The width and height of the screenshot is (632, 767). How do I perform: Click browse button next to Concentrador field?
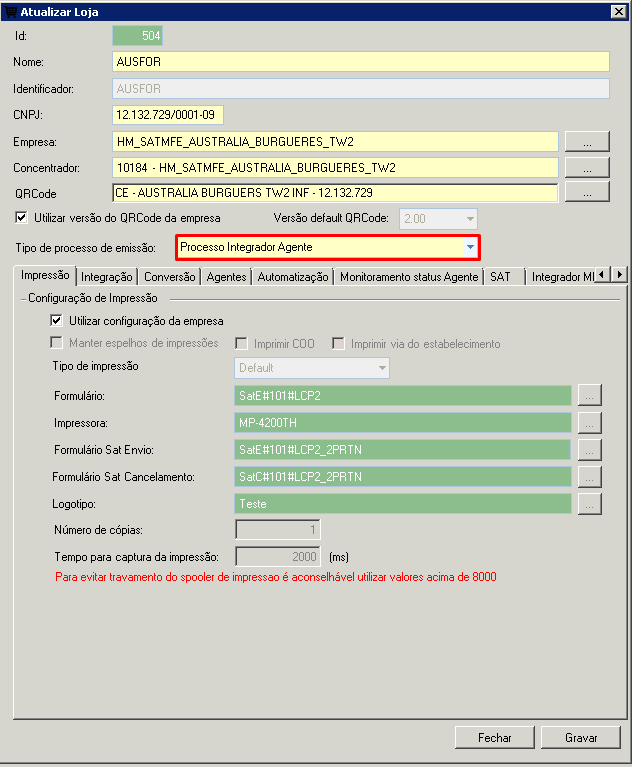tap(587, 167)
